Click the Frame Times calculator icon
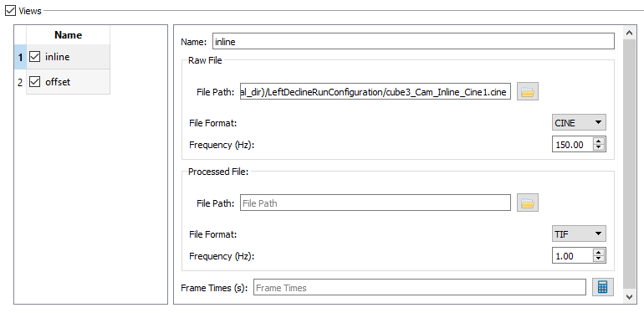Viewport: 644px width, 313px height. tap(602, 287)
